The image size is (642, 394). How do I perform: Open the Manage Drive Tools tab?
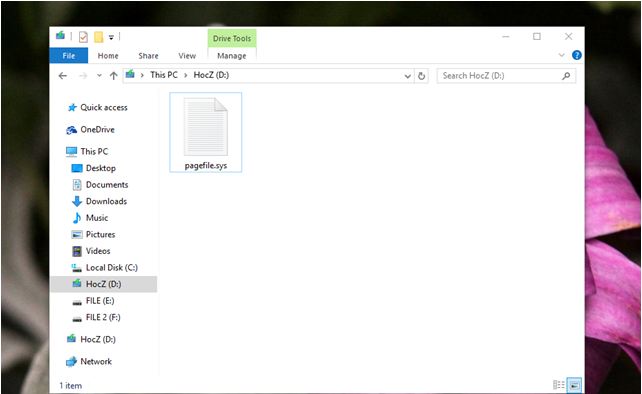tap(232, 56)
